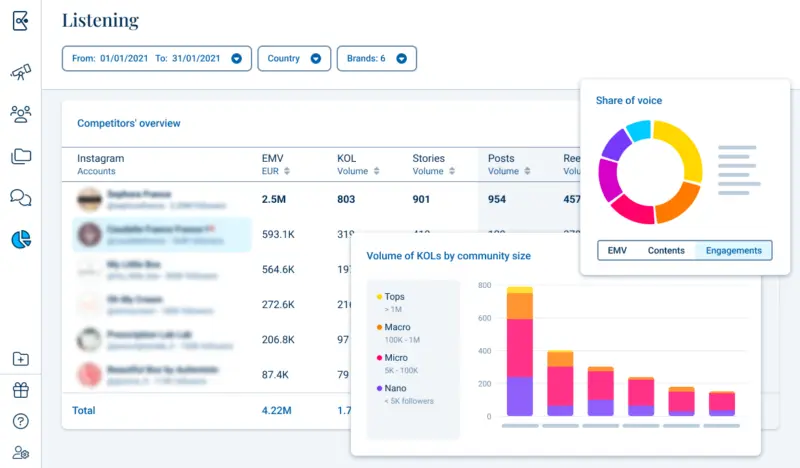Image resolution: width=800 pixels, height=468 pixels.
Task: Expand the Country filter dropdown
Action: 293,59
